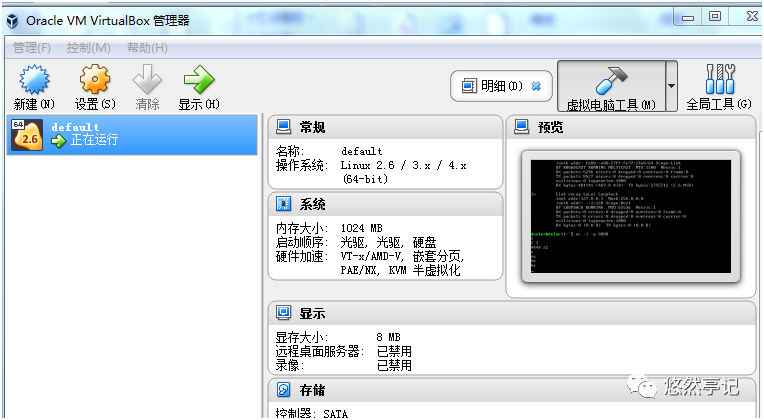Expand the Machine Tools dropdown arrow
The width and height of the screenshot is (764, 420).
click(671, 86)
